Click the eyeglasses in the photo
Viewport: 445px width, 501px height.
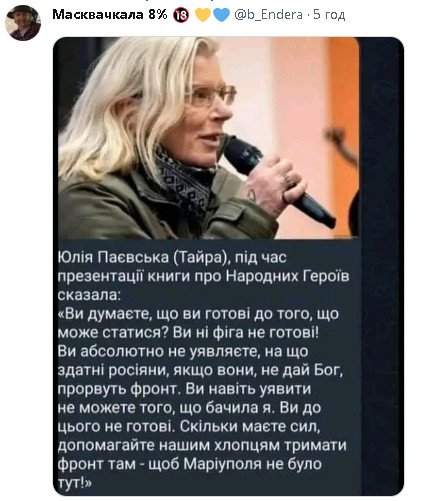click(211, 94)
